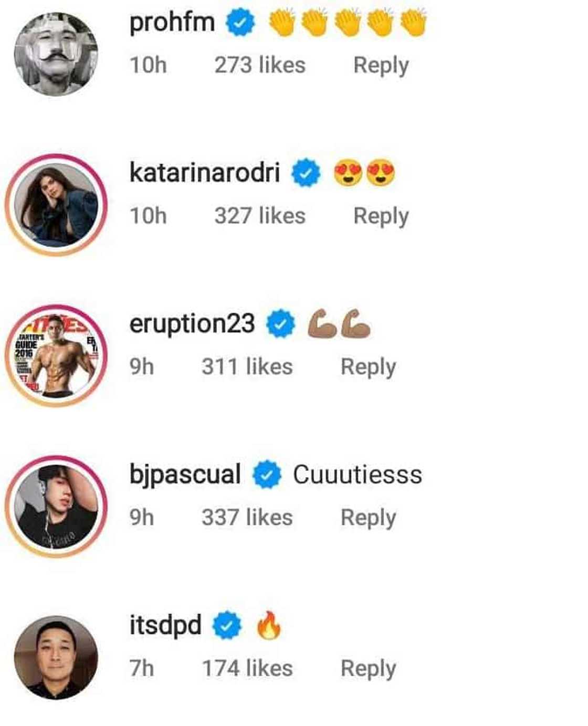Image resolution: width=588 pixels, height=726 pixels.
Task: Reply to katarinarodri's comment
Action: click(x=382, y=215)
